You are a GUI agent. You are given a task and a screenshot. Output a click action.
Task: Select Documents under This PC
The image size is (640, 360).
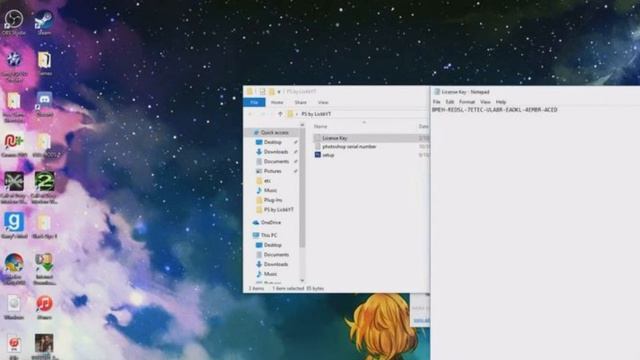pyautogui.click(x=276, y=255)
